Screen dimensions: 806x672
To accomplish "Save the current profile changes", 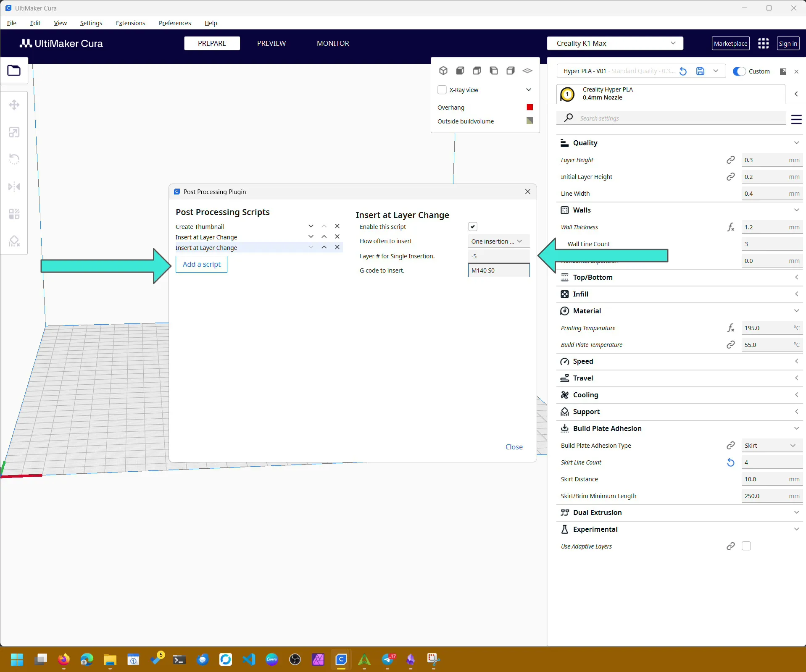I will coord(700,71).
